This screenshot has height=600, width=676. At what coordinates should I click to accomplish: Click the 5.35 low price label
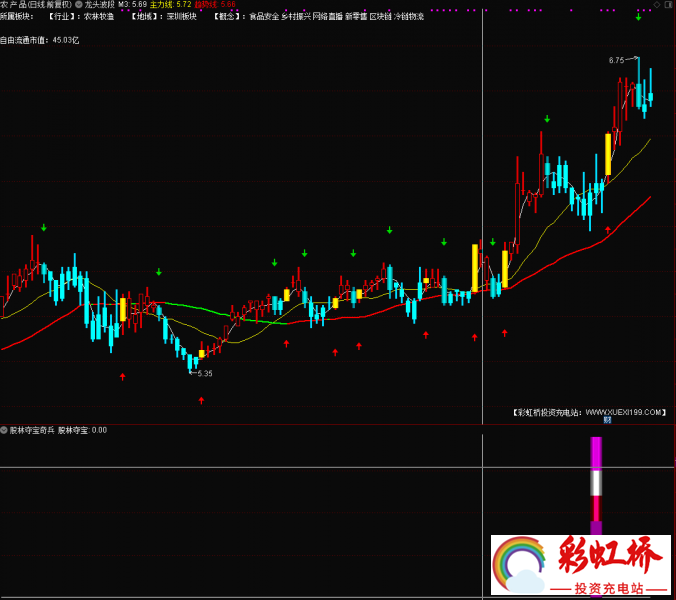point(204,373)
